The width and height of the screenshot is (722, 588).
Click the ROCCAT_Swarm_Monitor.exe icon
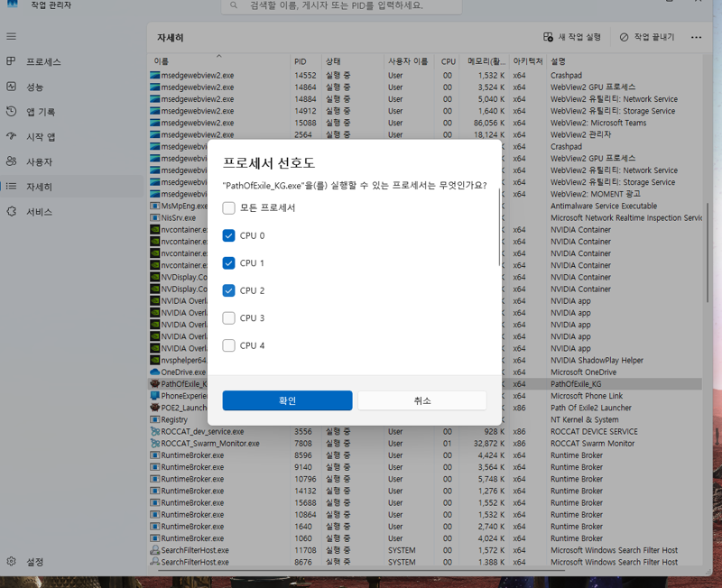point(154,444)
